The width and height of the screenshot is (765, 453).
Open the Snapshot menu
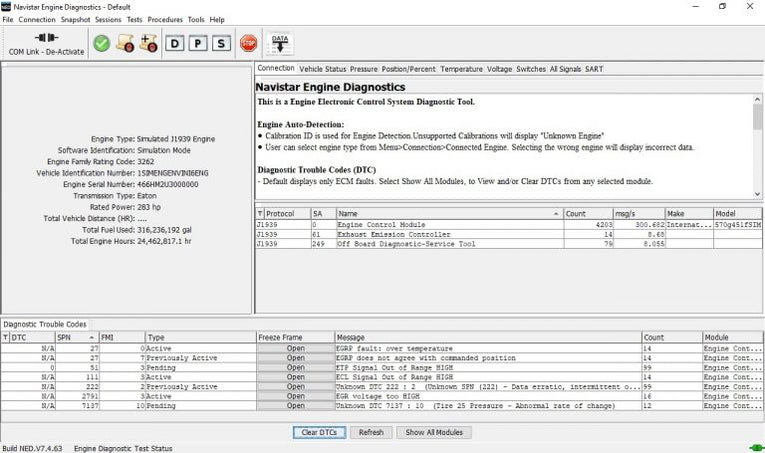coord(76,20)
